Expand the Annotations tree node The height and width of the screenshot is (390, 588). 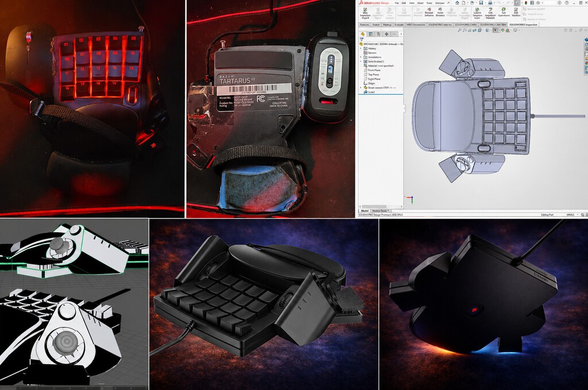click(x=361, y=57)
